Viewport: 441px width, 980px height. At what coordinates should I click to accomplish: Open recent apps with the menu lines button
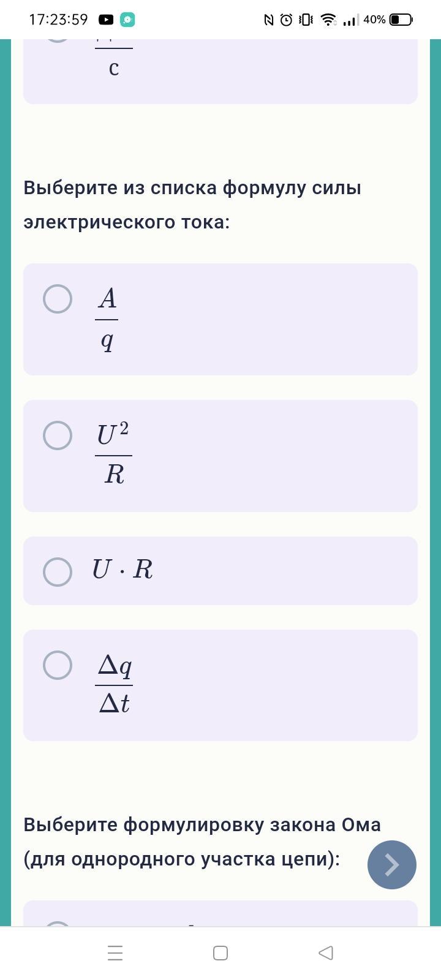(x=115, y=953)
